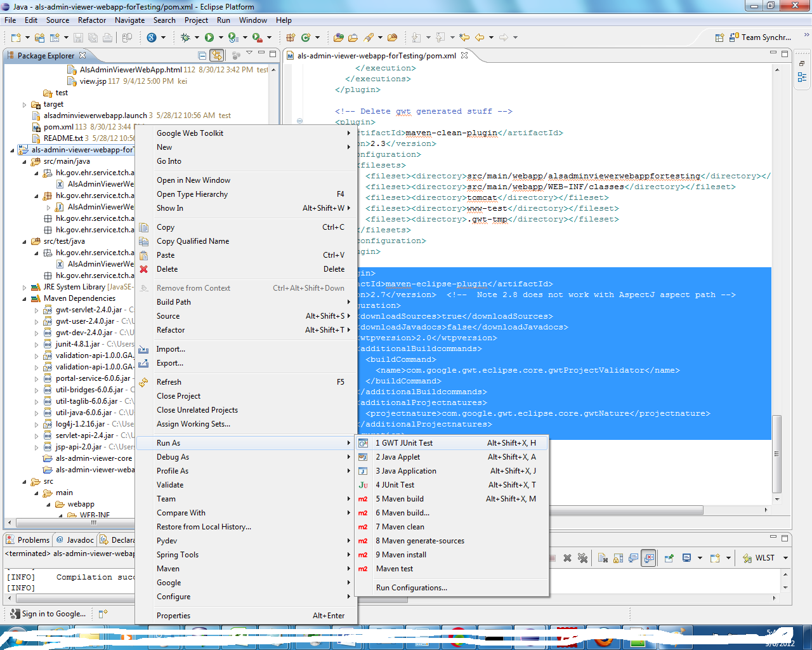The image size is (812, 650).
Task: Toggle Pin Console button
Action: click(x=669, y=558)
